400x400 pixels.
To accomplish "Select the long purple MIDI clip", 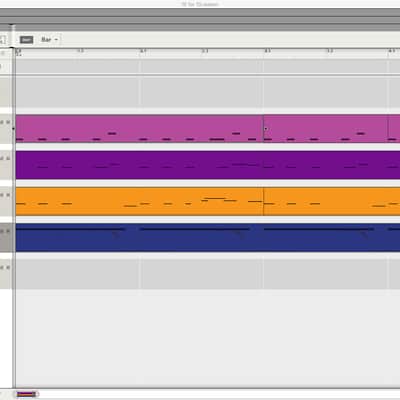I will pyautogui.click(x=208, y=165).
